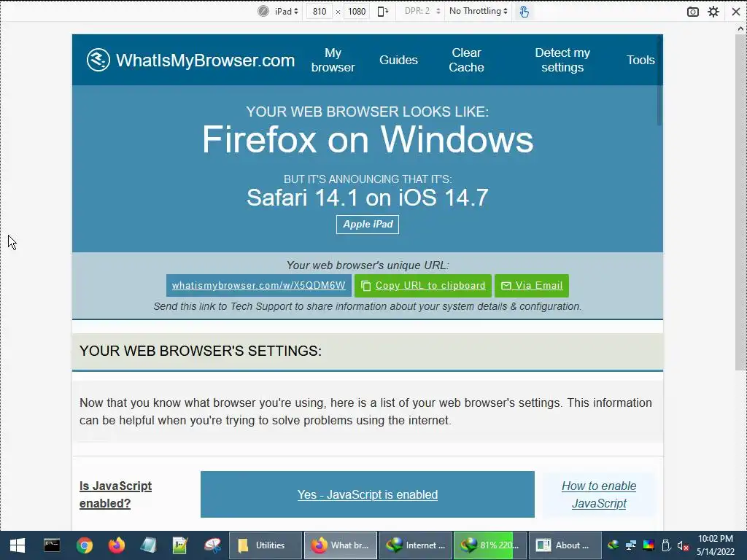Open the Snipping Tool taskbar icon

click(x=212, y=545)
